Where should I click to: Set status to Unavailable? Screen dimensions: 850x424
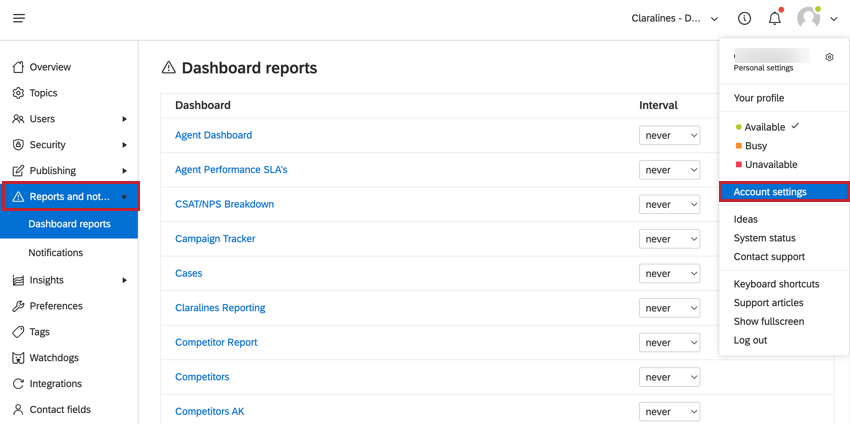click(767, 164)
